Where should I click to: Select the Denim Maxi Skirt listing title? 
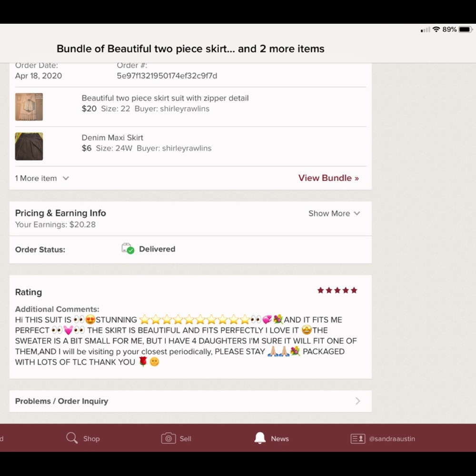click(x=112, y=138)
